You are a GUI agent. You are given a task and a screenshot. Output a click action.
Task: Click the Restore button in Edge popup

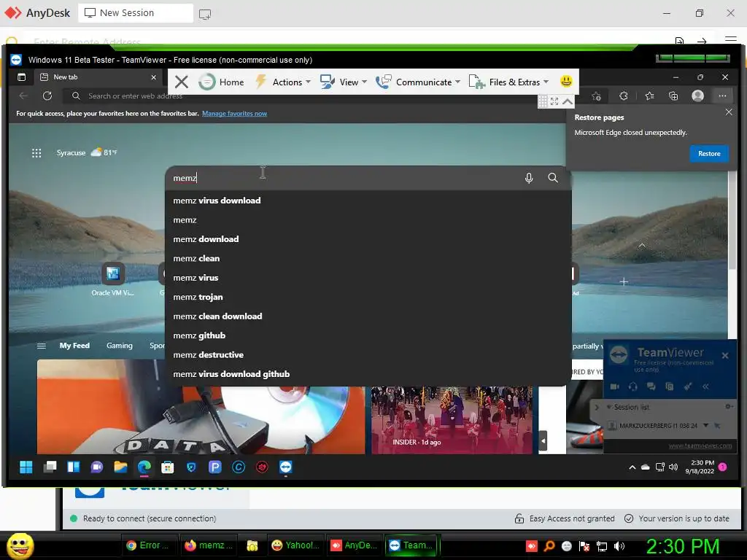709,153
